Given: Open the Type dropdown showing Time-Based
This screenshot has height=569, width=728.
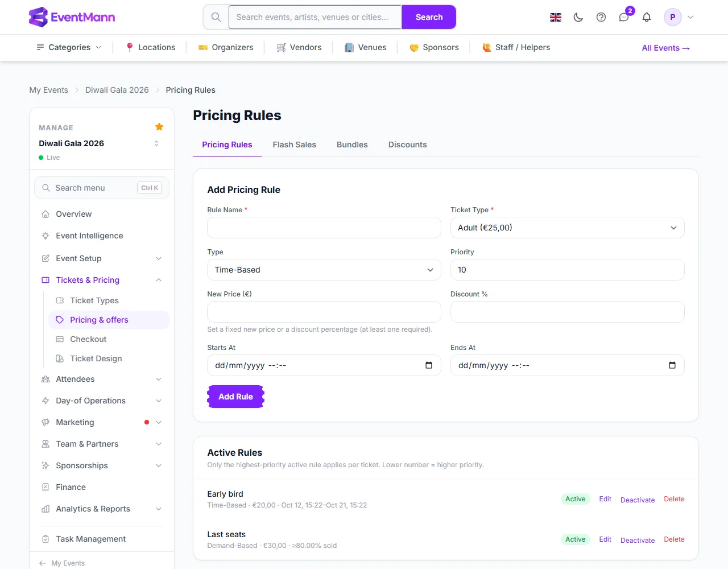Looking at the screenshot, I should point(324,270).
